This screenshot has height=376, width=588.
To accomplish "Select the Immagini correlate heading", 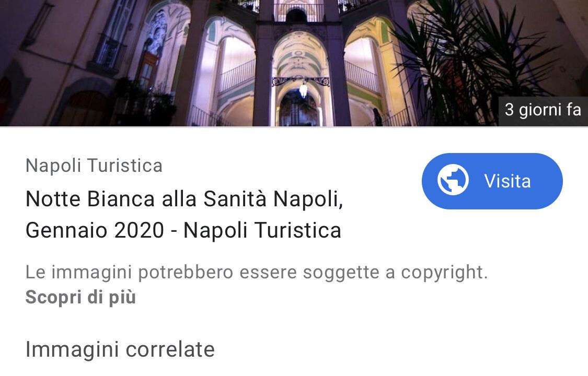I will pos(120,349).
